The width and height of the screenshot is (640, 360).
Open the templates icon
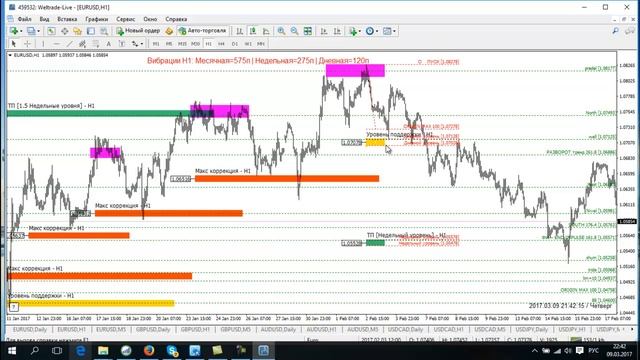(x=387, y=31)
